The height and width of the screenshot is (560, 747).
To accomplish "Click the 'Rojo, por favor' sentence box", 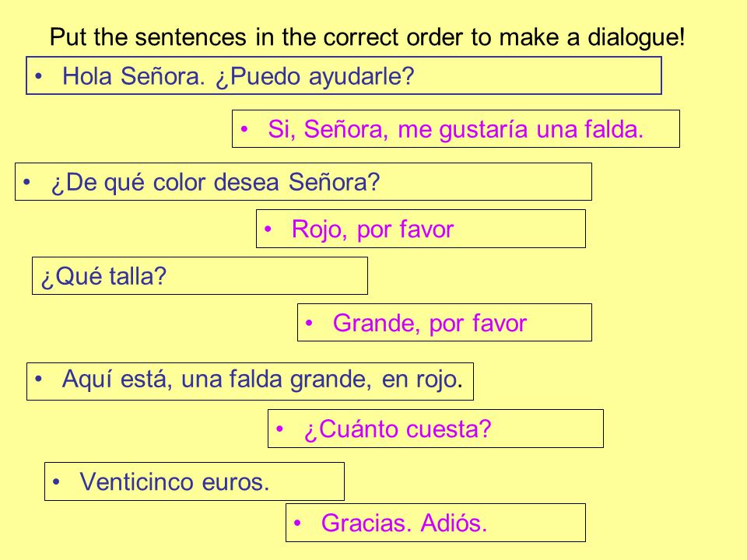I will point(421,229).
